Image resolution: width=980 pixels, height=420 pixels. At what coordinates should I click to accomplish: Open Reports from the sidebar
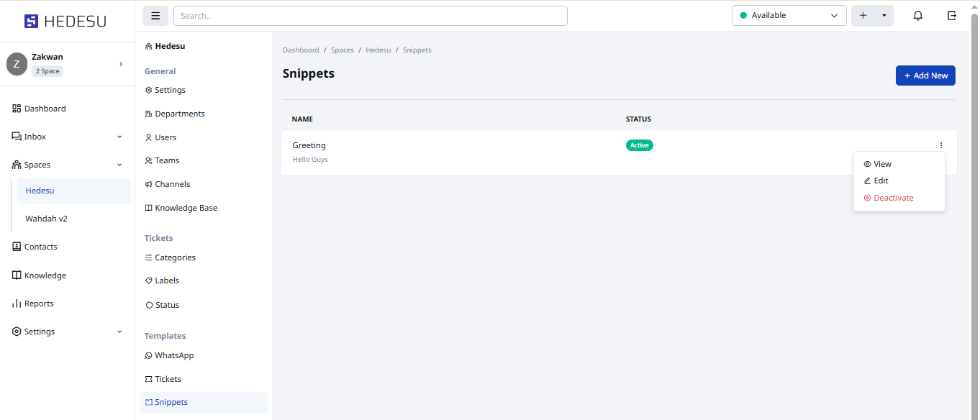pos(39,303)
